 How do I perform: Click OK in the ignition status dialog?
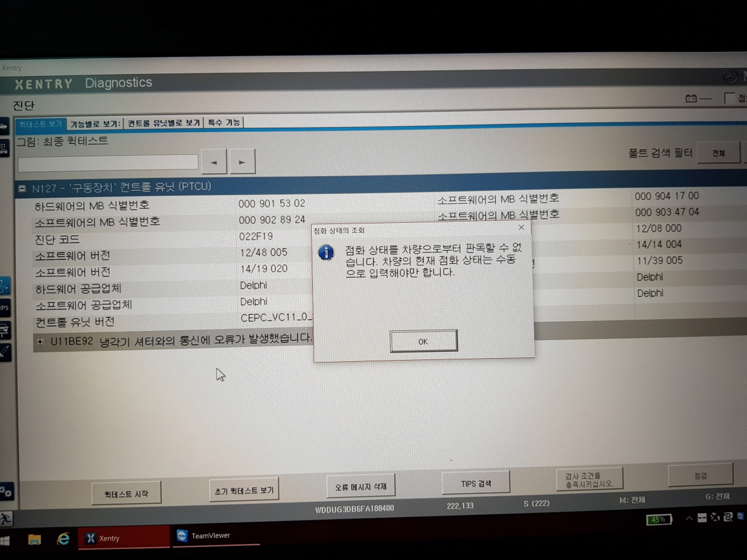coord(424,341)
